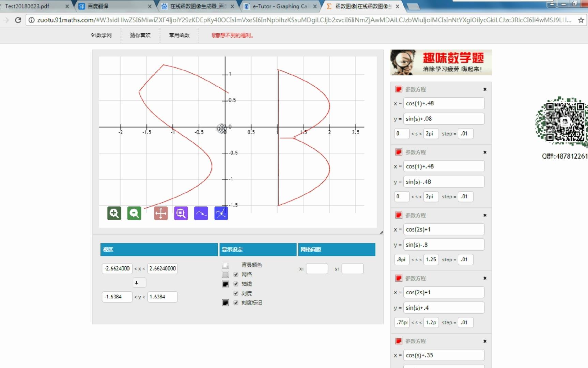Select the trace curve point tool
Viewport: 588px width, 368px height.
tap(201, 214)
